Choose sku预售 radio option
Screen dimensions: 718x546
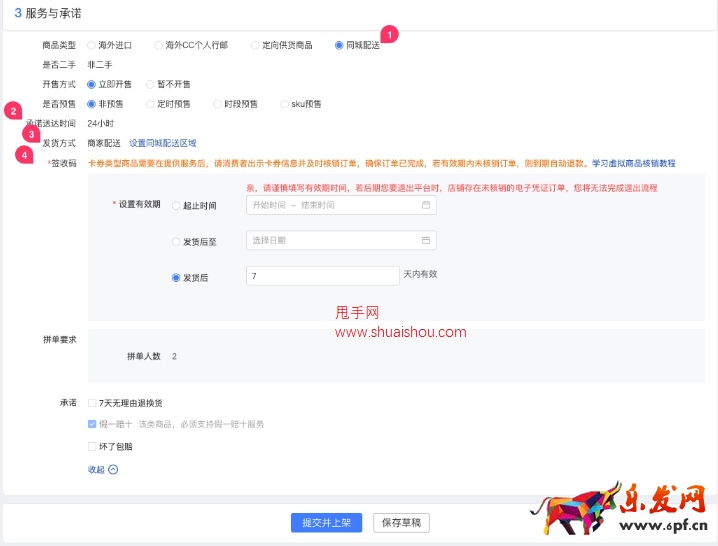coord(284,104)
